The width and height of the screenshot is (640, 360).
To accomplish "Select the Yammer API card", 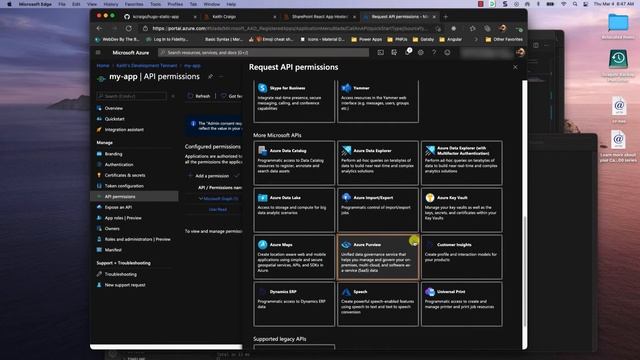I will pos(378,101).
